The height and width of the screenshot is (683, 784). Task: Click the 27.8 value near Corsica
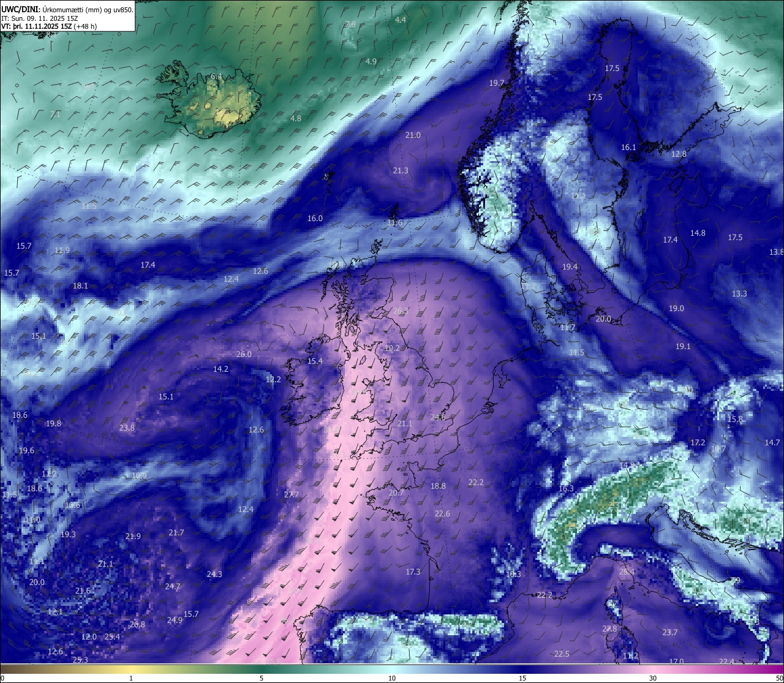click(609, 629)
